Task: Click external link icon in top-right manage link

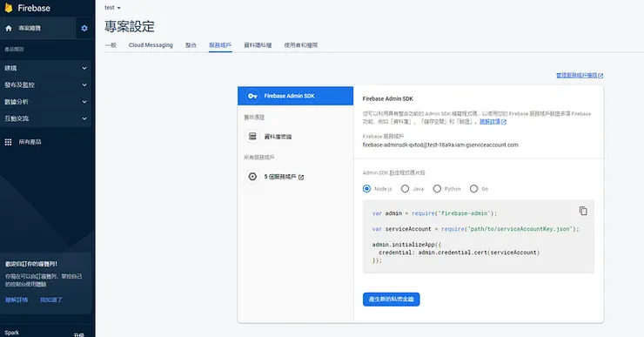Action: click(x=600, y=76)
